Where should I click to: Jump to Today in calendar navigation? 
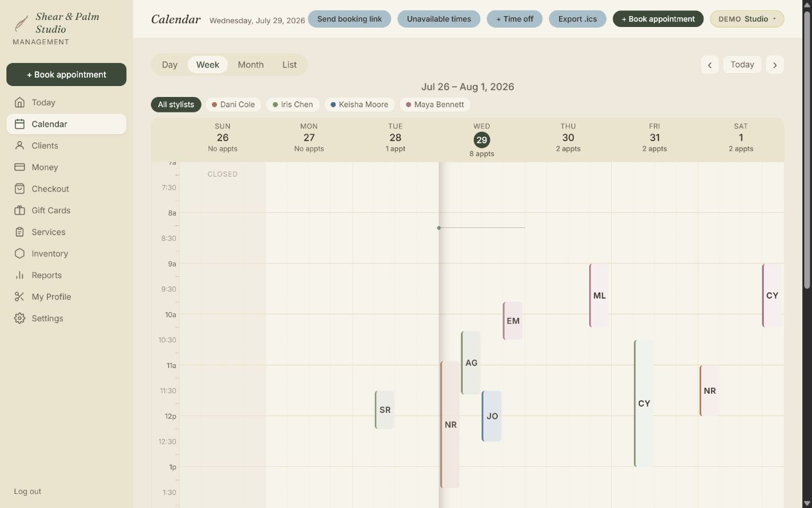point(742,65)
